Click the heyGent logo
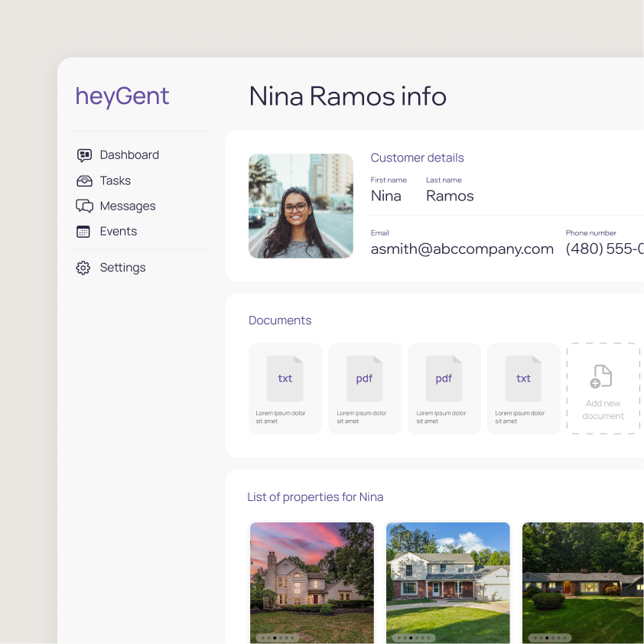The height and width of the screenshot is (644, 644). point(122,97)
